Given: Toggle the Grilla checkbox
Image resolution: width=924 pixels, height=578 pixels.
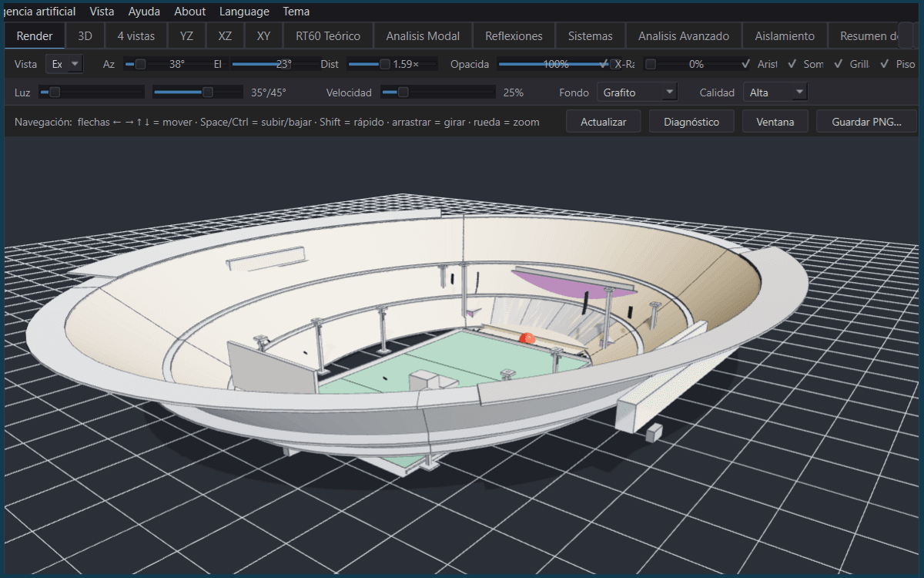Looking at the screenshot, I should 852,64.
